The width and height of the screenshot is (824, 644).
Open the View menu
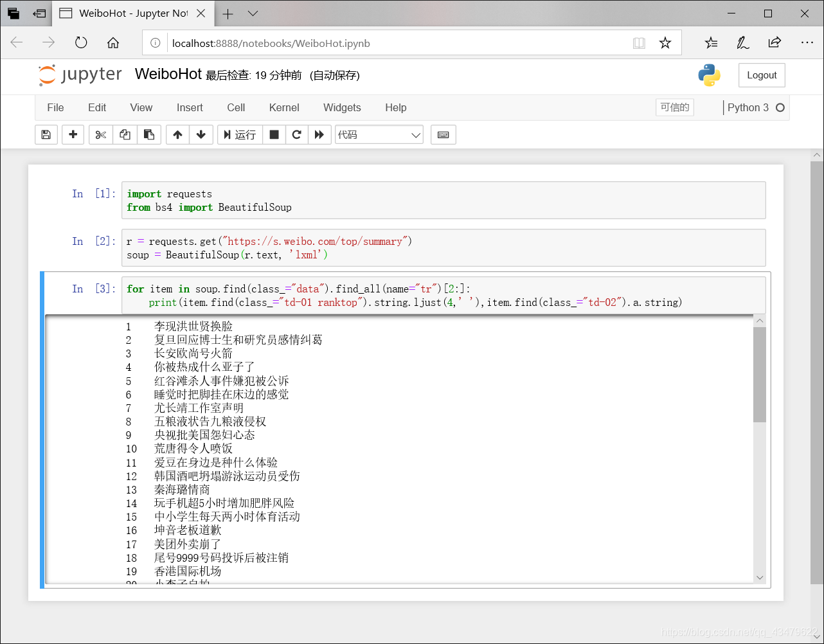tap(141, 107)
